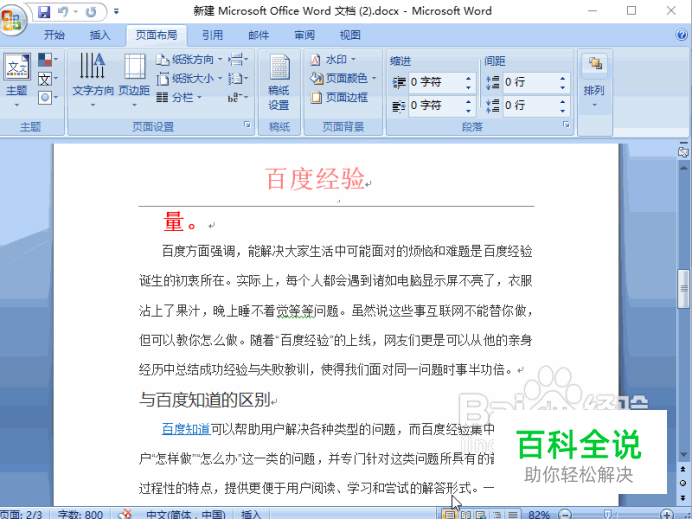
Task: Switch to web layout view
Action: point(481,515)
